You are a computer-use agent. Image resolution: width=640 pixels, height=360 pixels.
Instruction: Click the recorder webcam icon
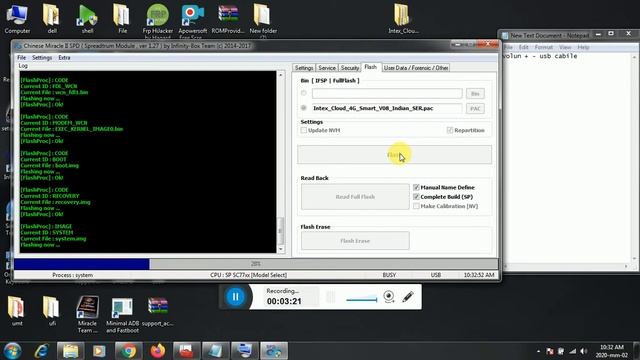[389, 297]
